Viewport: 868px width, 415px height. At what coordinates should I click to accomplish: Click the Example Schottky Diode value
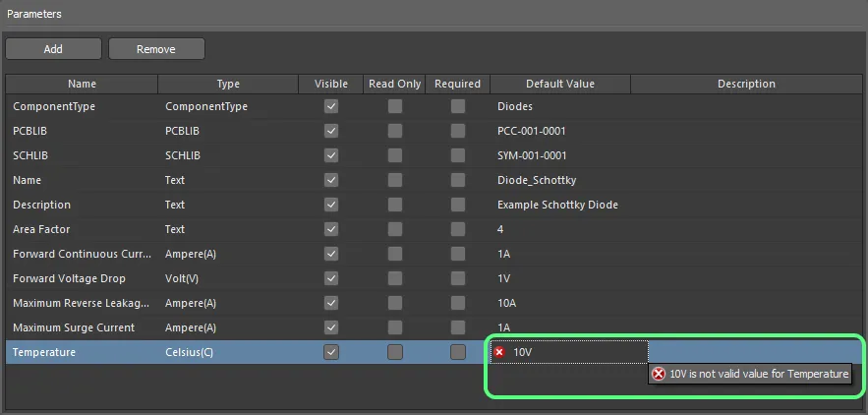pyautogui.click(x=557, y=205)
